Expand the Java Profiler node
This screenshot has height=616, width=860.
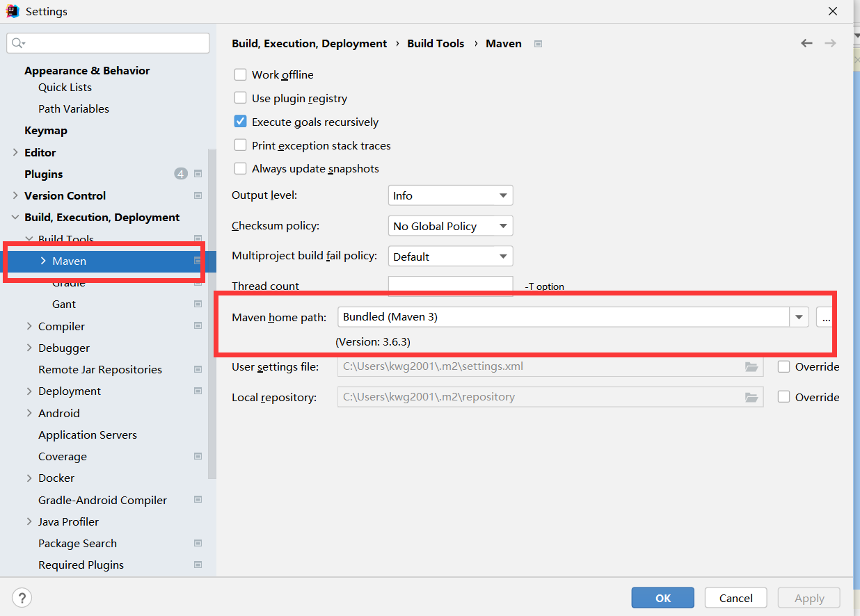pos(29,521)
